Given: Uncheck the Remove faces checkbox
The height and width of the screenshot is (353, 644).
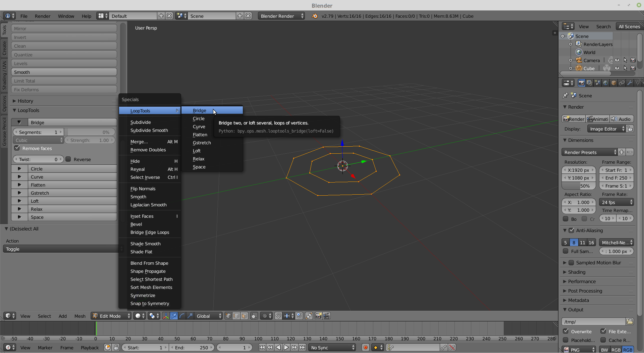Looking at the screenshot, I should pyautogui.click(x=17, y=148).
